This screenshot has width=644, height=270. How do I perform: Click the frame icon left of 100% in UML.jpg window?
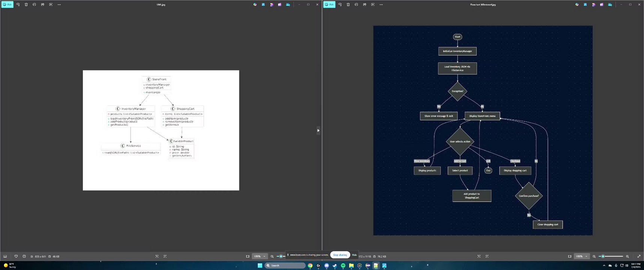tap(248, 256)
